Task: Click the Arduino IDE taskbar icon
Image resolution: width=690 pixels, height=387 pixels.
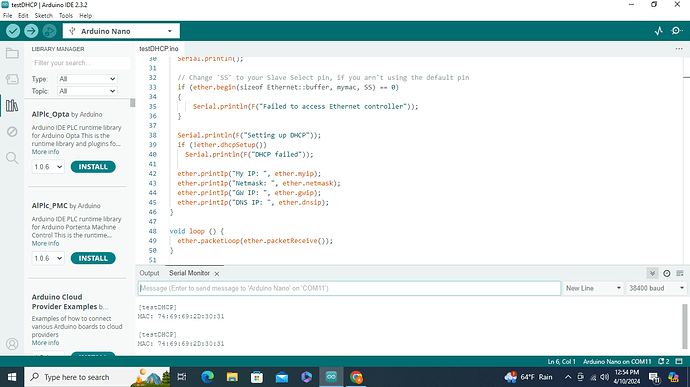Action: pyautogui.click(x=331, y=377)
